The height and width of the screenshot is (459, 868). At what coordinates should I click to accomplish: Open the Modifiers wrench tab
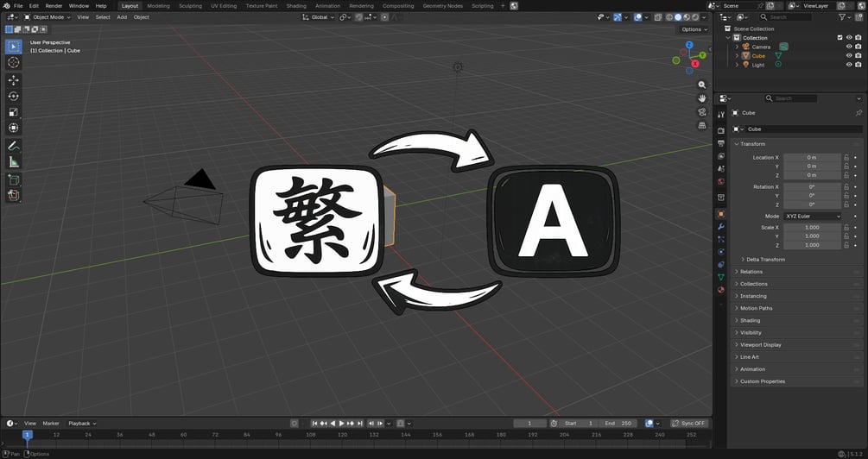[721, 227]
